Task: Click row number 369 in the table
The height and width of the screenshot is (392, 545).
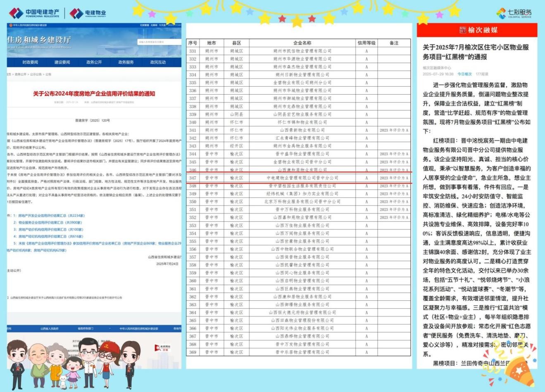Action: click(x=193, y=352)
